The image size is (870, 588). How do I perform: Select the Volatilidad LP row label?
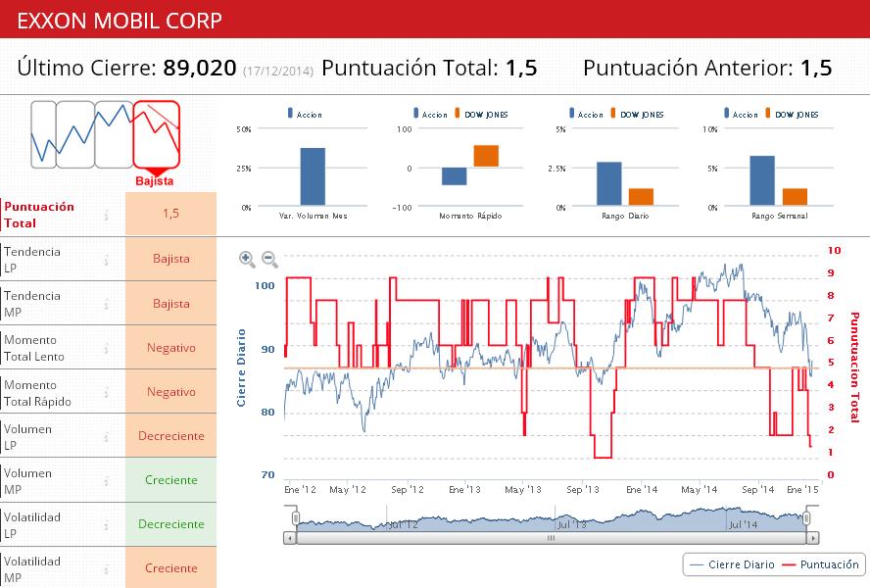(32, 525)
